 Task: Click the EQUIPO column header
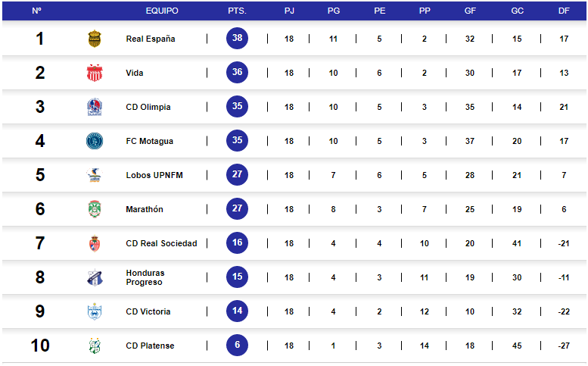point(162,11)
